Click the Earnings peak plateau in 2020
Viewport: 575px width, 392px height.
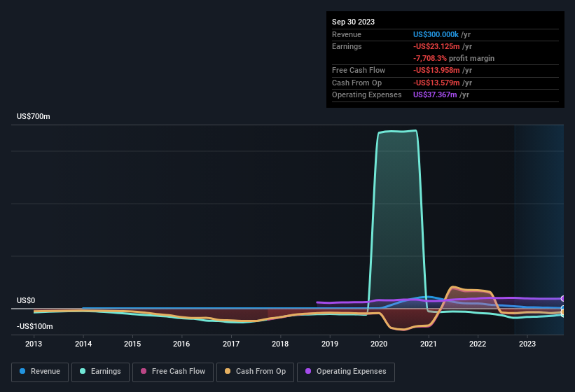[x=398, y=132]
